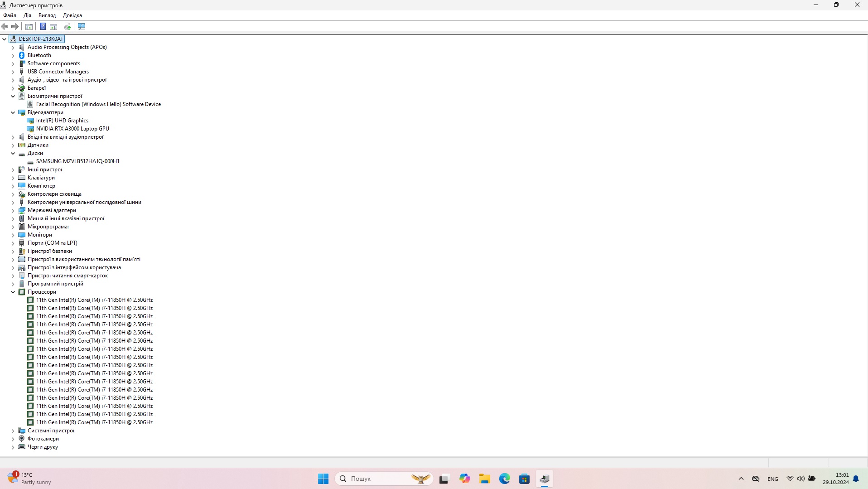Toggle the console tree pane toolbar icon
This screenshot has width=868, height=489.
29,26
